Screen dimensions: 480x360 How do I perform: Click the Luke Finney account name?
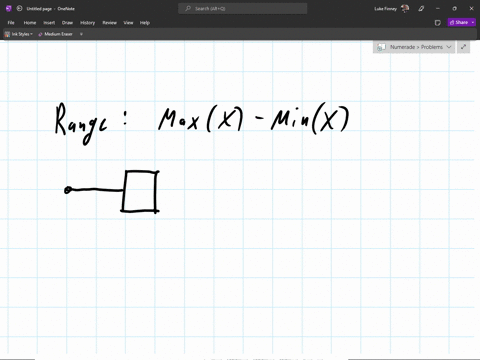[385, 9]
